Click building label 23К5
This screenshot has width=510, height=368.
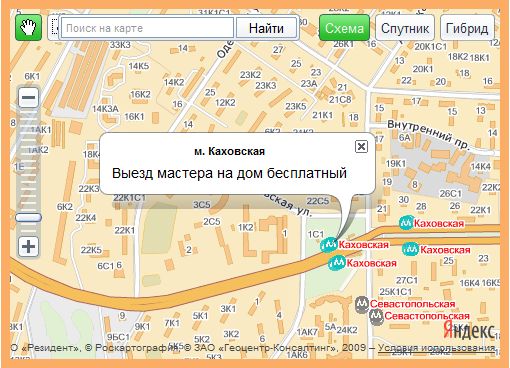(295, 106)
